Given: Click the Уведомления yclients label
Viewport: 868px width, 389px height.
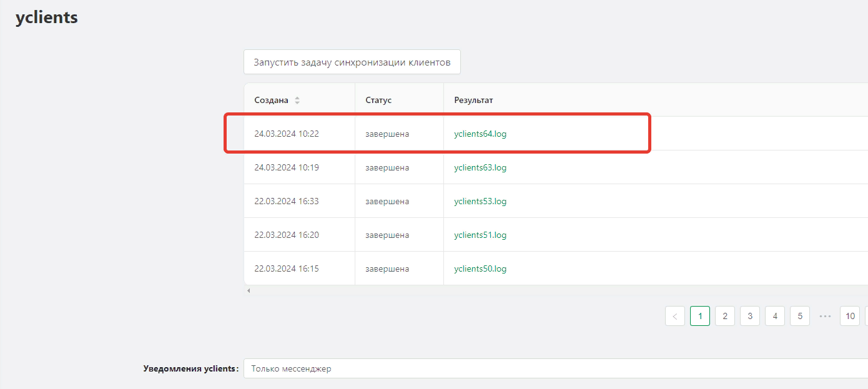Looking at the screenshot, I should point(190,368).
